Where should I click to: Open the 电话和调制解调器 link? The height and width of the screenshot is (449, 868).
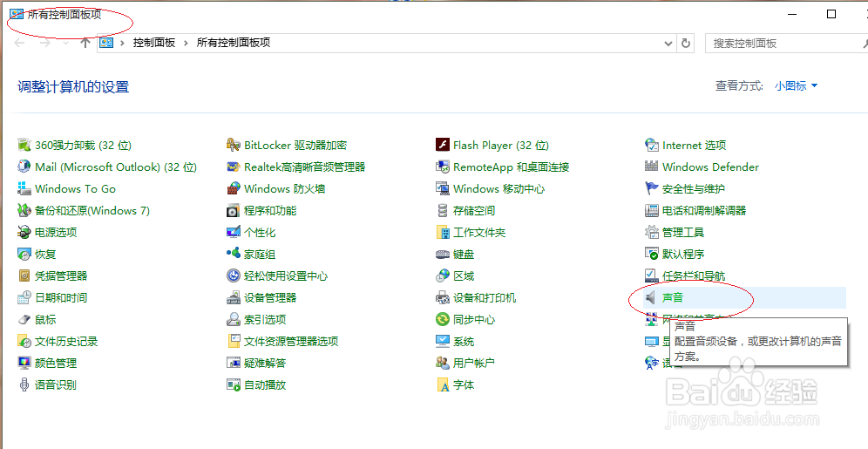pyautogui.click(x=704, y=210)
